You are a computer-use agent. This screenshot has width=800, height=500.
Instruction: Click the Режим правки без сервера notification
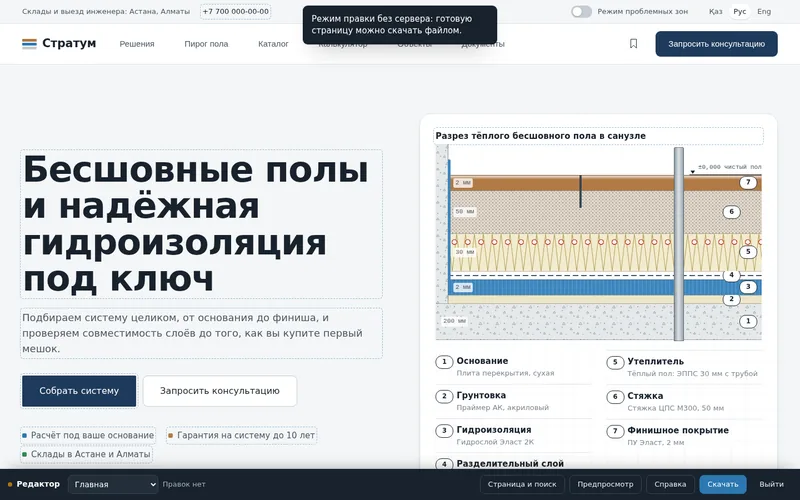(x=399, y=24)
